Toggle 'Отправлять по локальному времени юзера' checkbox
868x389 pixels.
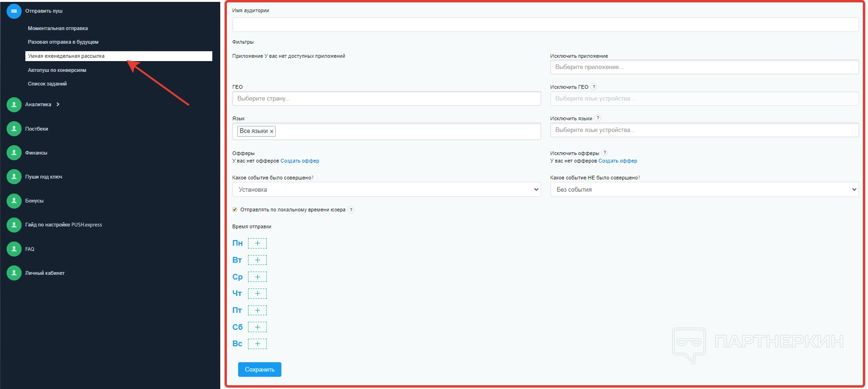(235, 210)
